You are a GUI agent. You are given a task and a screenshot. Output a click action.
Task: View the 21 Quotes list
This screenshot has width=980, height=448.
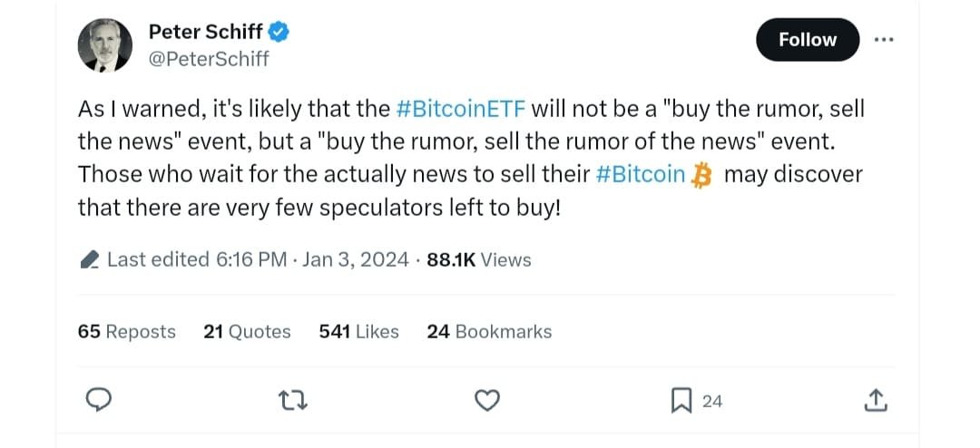(x=247, y=332)
